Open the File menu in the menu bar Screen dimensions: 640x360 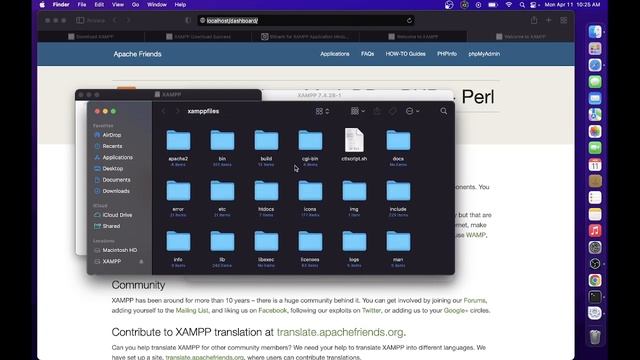(x=82, y=4)
